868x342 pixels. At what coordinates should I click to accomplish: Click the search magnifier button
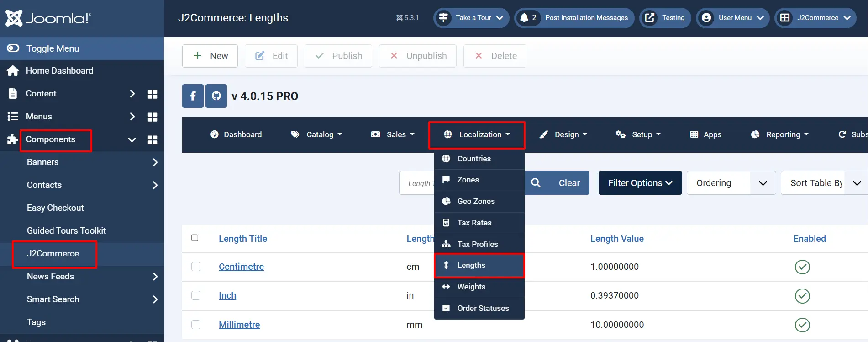click(536, 183)
